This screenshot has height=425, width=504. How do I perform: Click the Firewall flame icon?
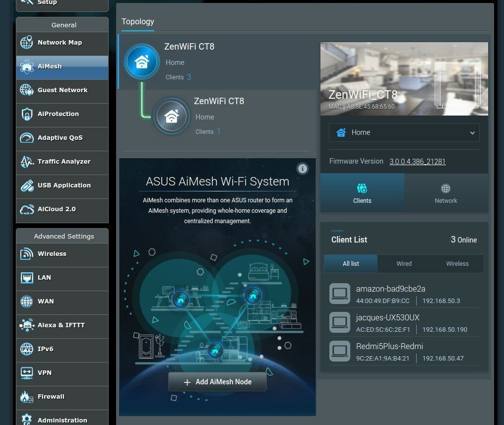click(x=27, y=397)
